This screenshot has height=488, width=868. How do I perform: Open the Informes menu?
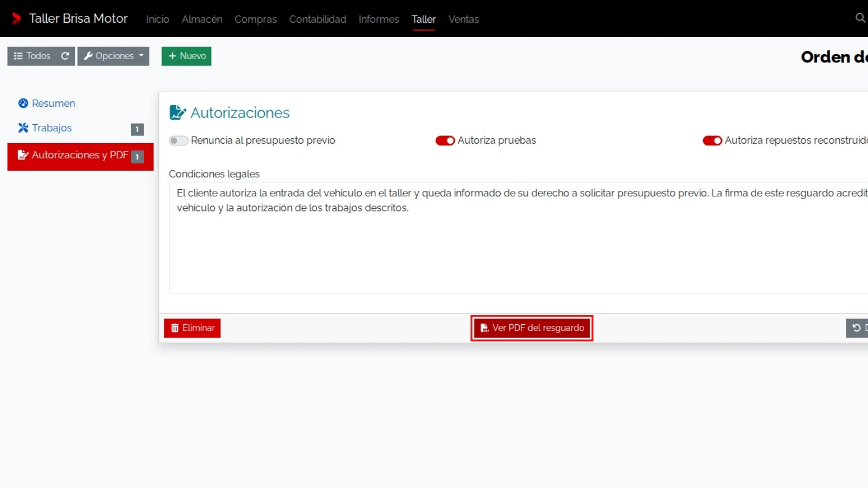tap(379, 19)
